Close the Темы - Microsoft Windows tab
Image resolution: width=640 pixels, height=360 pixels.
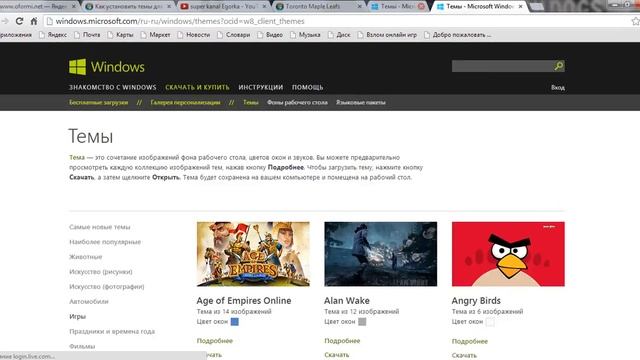(520, 7)
